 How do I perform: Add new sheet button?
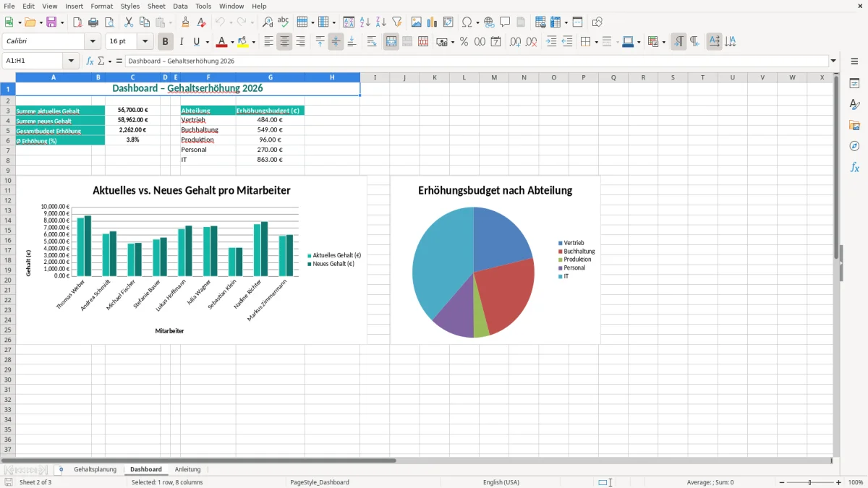(61, 469)
